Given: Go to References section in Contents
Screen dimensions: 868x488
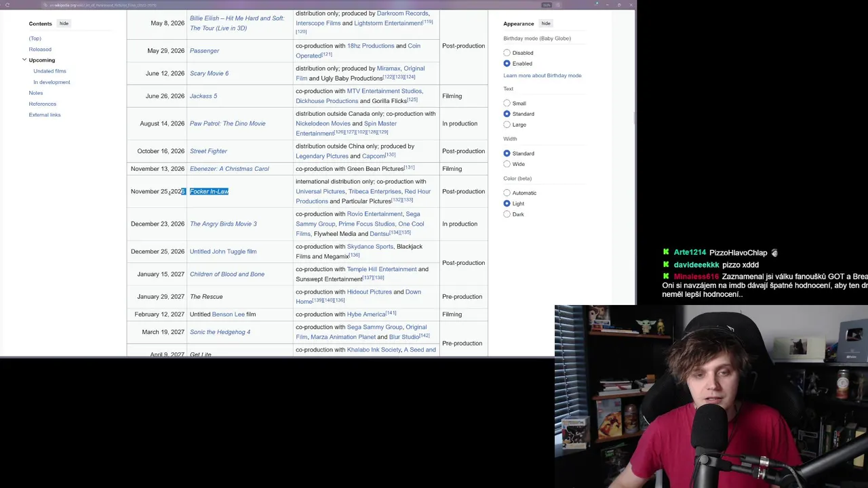Looking at the screenshot, I should pyautogui.click(x=42, y=104).
